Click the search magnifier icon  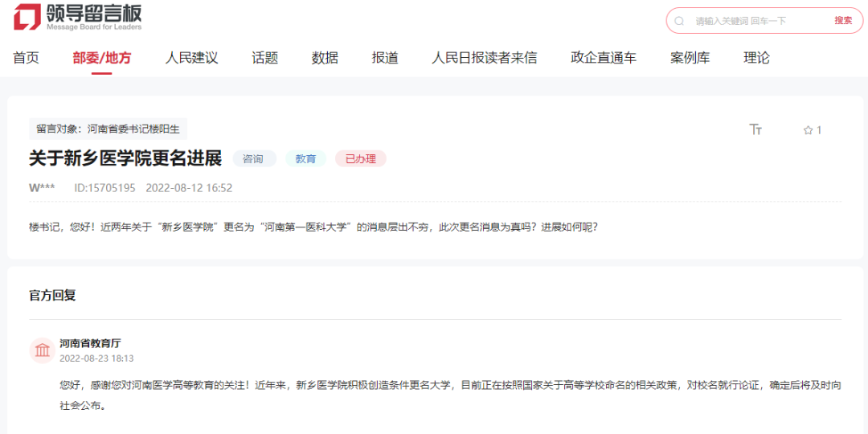(x=679, y=21)
